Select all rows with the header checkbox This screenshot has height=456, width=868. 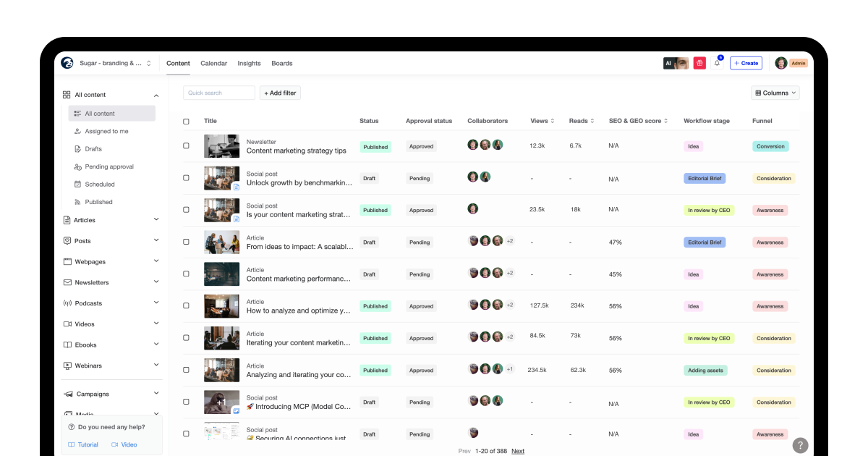(186, 121)
